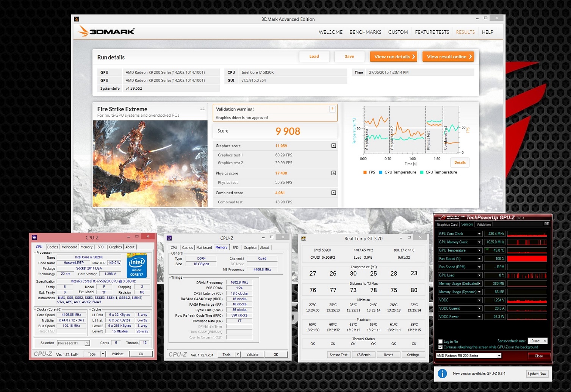
Task: Click the Fire Strike Extreme thumbnail image
Action: pyautogui.click(x=150, y=164)
